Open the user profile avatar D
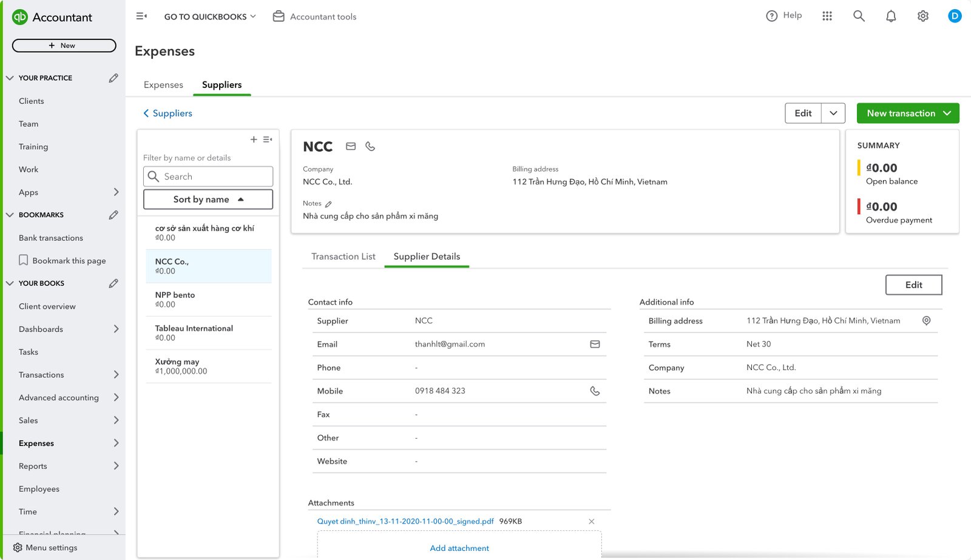This screenshot has width=971, height=560. [955, 16]
